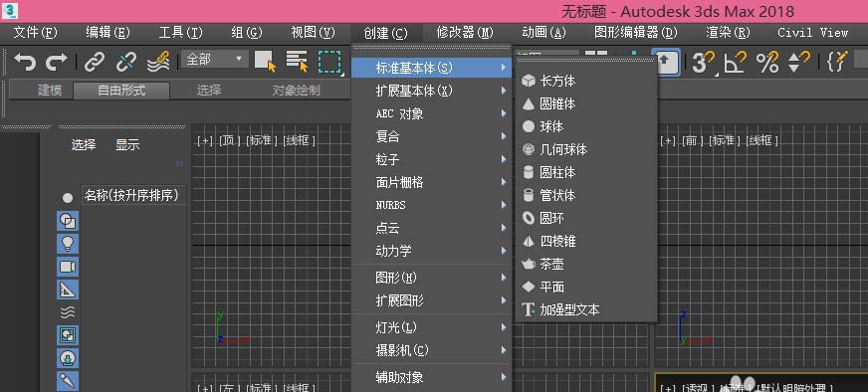
Task: Toggle cameras filter in scene explorer
Action: pos(68,267)
